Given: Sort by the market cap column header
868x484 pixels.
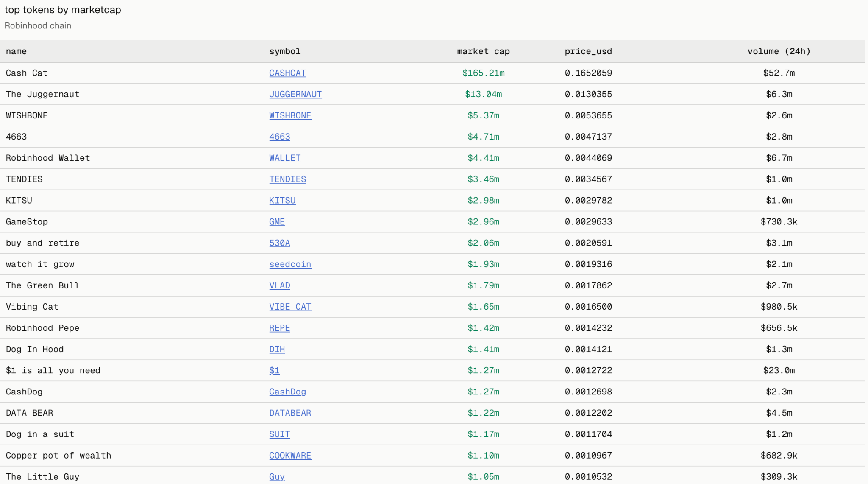Looking at the screenshot, I should [483, 51].
